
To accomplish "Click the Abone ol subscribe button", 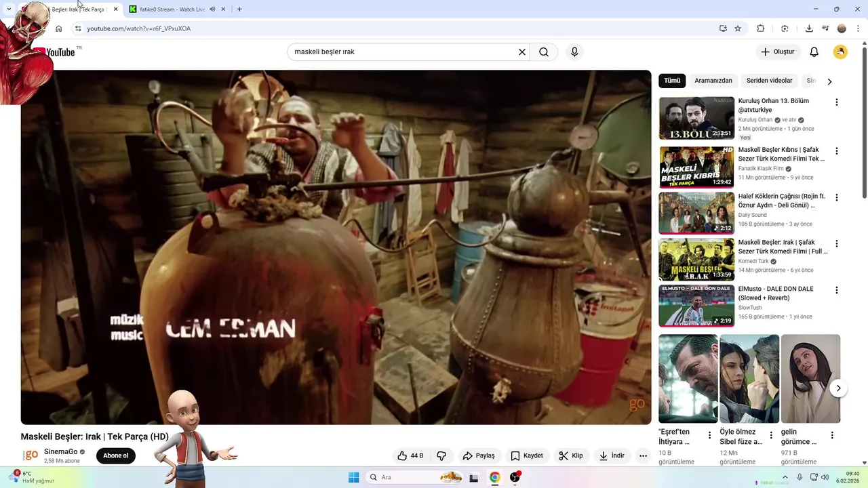I will click(116, 455).
